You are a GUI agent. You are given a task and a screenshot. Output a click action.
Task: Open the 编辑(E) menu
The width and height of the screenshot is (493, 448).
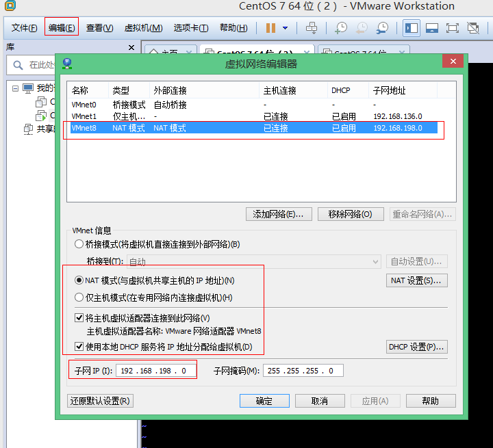(x=62, y=28)
